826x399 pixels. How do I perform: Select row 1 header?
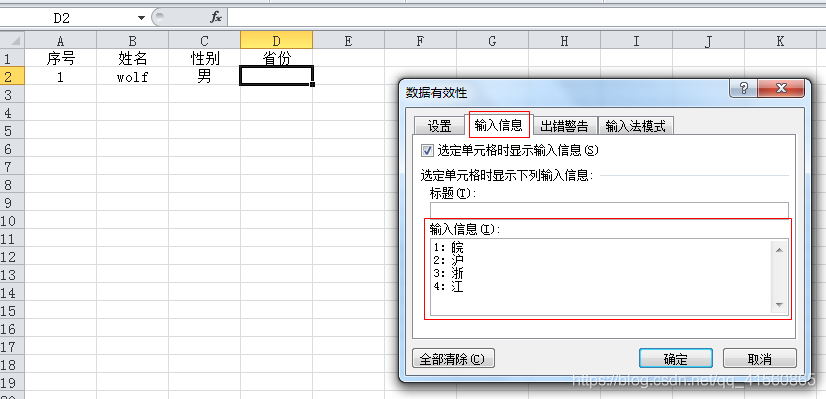12,59
